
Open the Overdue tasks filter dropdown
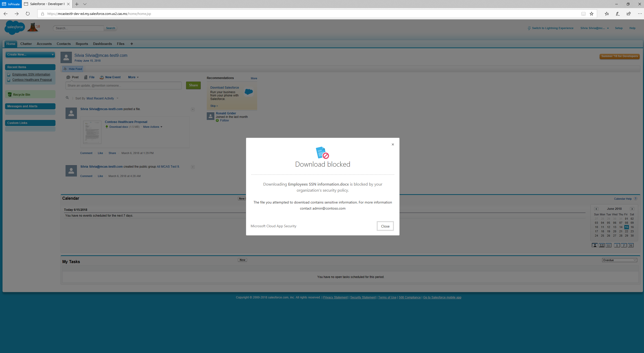click(x=619, y=260)
